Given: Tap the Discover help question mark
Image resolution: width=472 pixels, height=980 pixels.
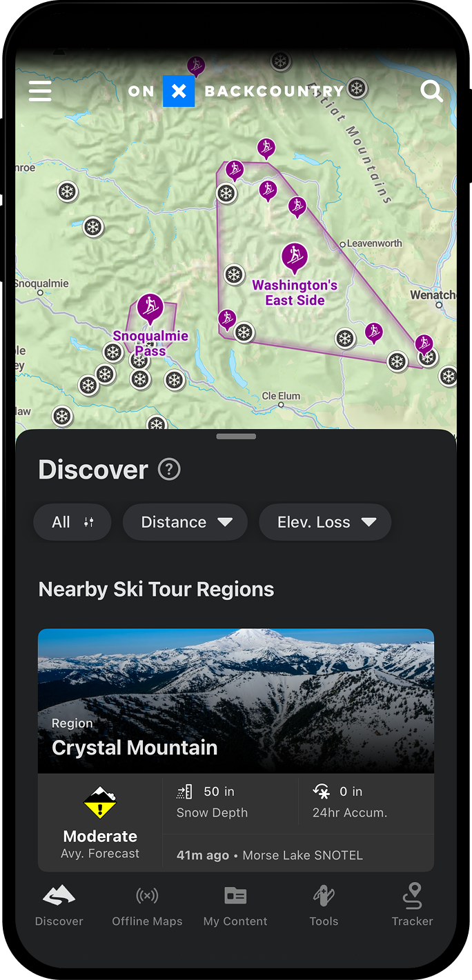Looking at the screenshot, I should click(169, 470).
